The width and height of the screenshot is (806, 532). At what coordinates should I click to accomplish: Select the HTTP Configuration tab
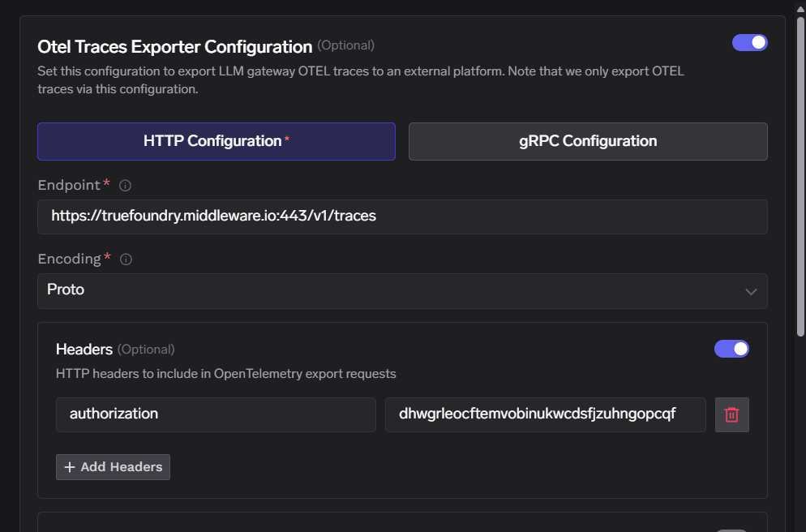[217, 141]
